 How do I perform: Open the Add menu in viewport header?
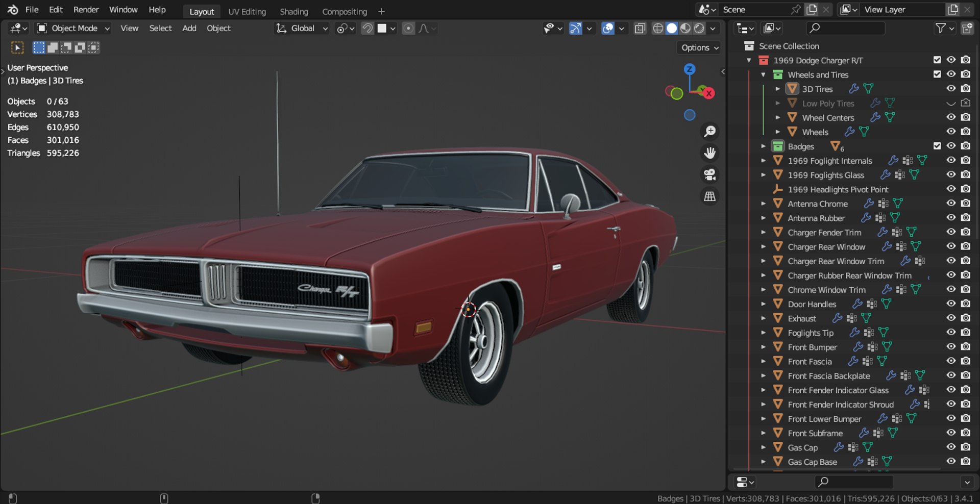point(189,29)
